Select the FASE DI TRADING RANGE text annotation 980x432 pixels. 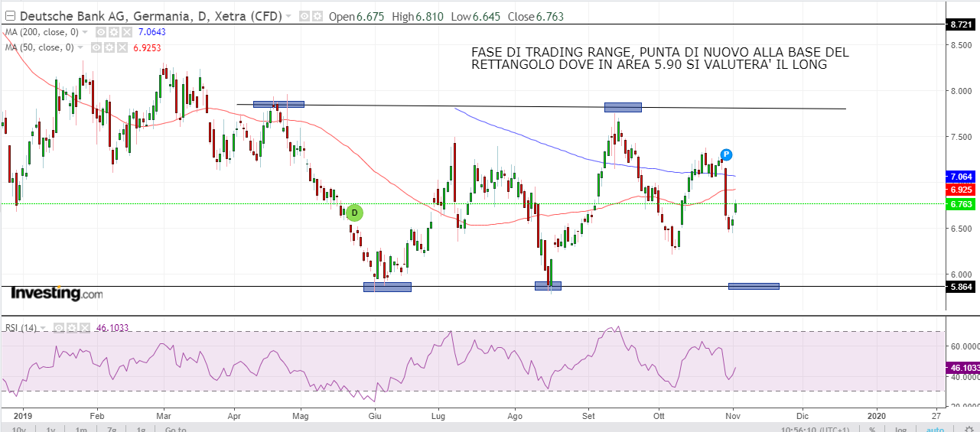click(x=659, y=59)
